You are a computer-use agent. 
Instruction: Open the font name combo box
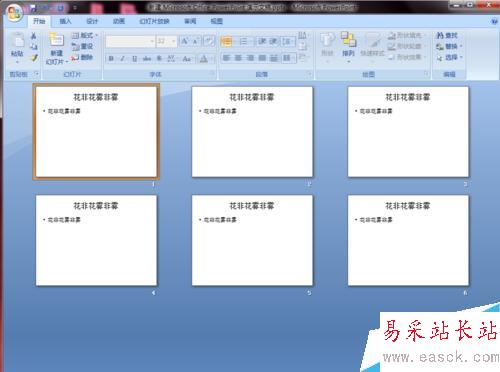(130, 41)
